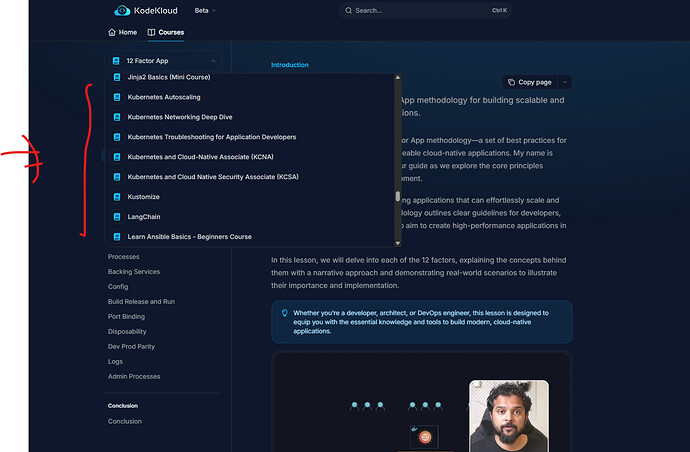Click the KodeKloud logo icon
The image size is (690, 452).
(x=122, y=11)
